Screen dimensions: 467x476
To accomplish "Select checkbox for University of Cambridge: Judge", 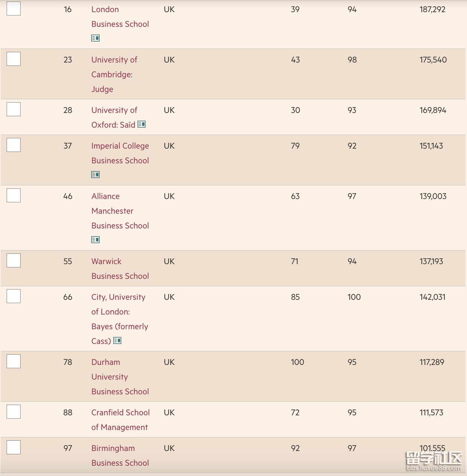I will pos(14,59).
